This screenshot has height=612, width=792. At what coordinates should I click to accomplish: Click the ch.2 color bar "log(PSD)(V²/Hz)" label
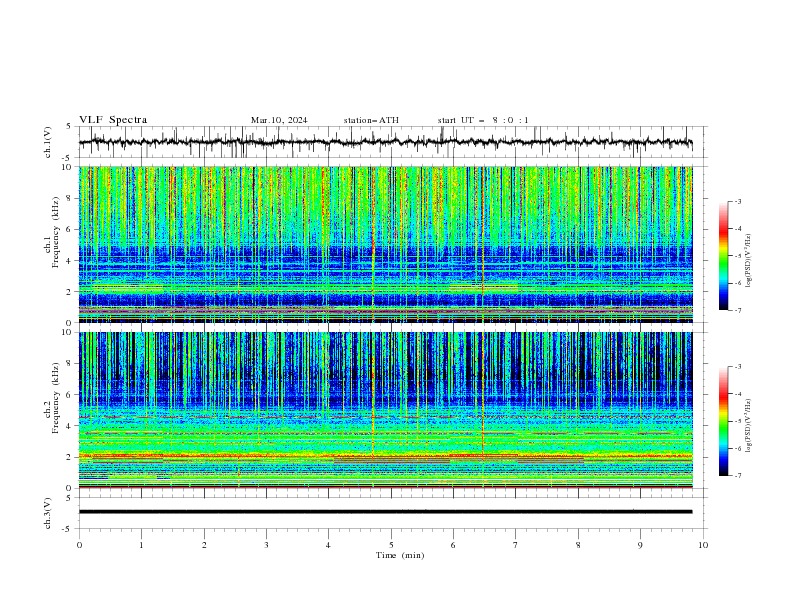[748, 425]
